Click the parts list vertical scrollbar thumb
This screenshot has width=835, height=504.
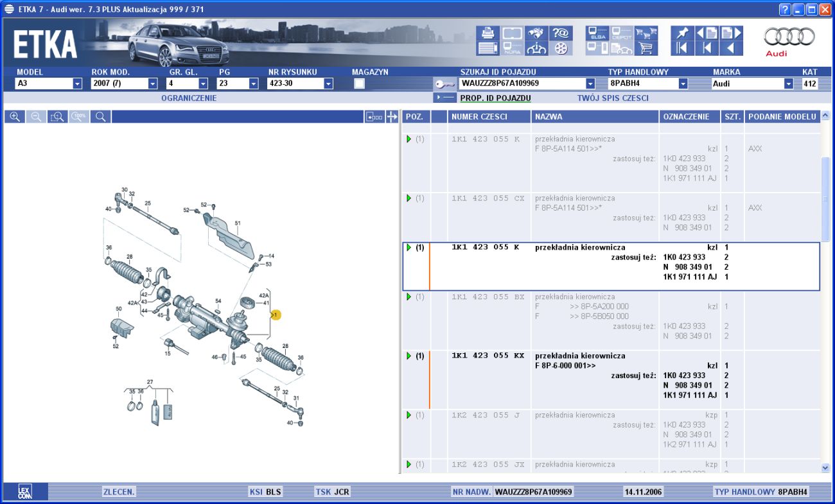point(825,199)
